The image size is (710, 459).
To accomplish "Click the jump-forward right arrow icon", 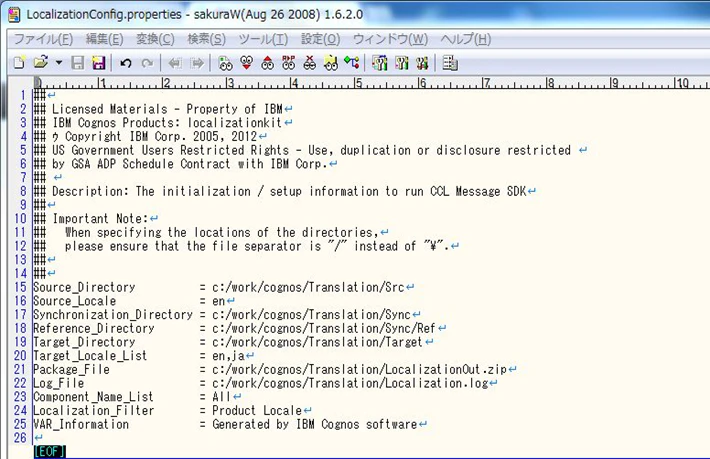I will tap(197, 63).
